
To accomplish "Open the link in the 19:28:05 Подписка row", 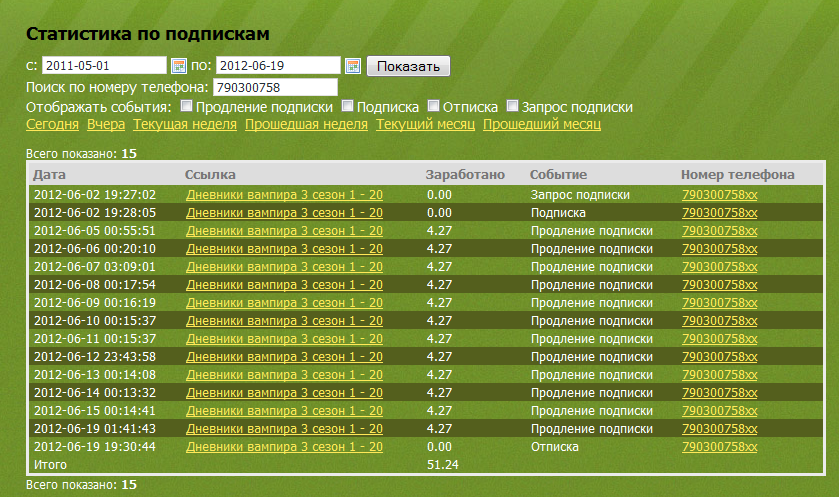I will pos(284,213).
